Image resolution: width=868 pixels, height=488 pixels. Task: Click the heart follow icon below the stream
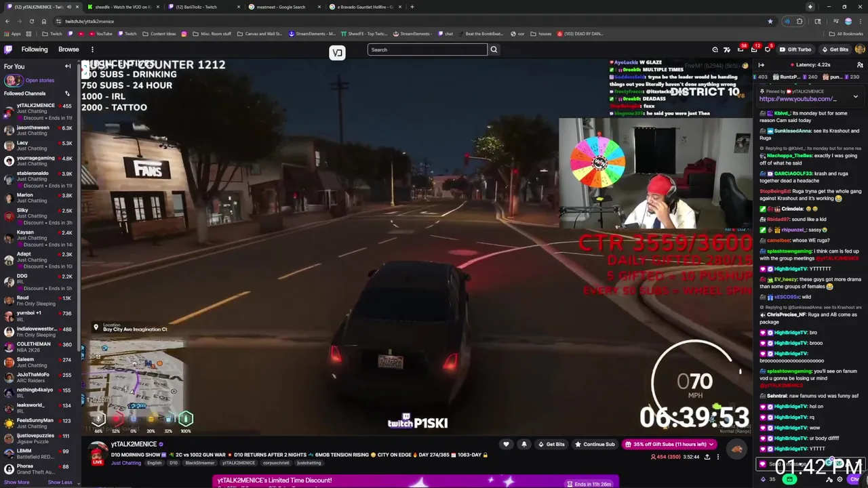click(x=506, y=445)
